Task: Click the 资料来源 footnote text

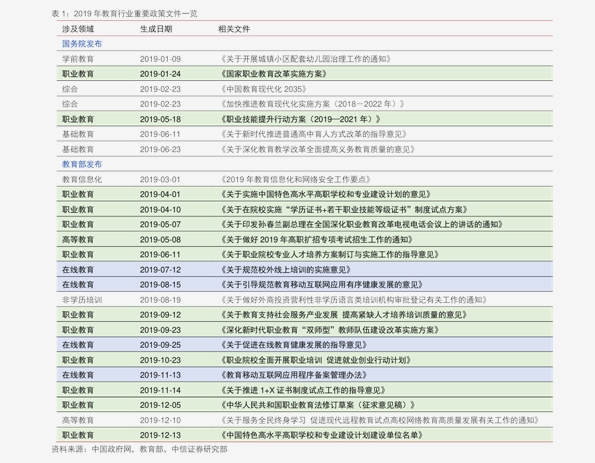Action: click(x=139, y=449)
